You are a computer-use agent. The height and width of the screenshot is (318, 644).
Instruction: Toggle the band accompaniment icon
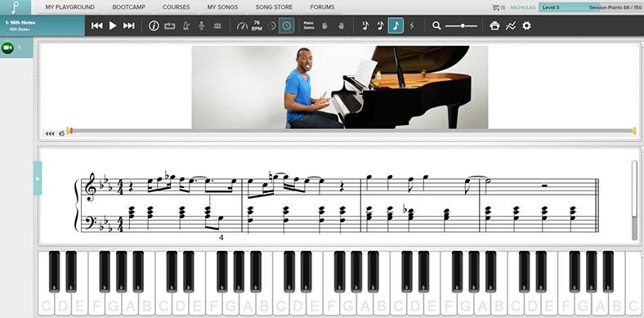coord(217,26)
